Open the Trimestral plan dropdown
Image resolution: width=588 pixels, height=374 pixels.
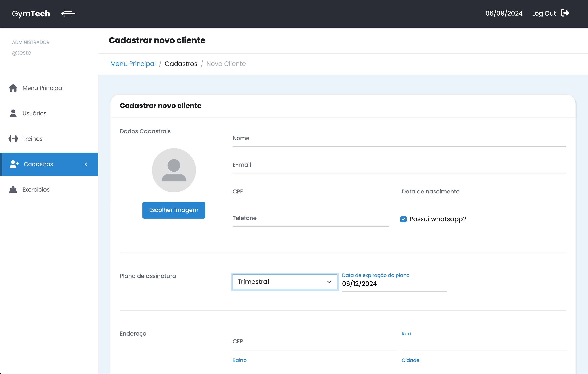(285, 282)
